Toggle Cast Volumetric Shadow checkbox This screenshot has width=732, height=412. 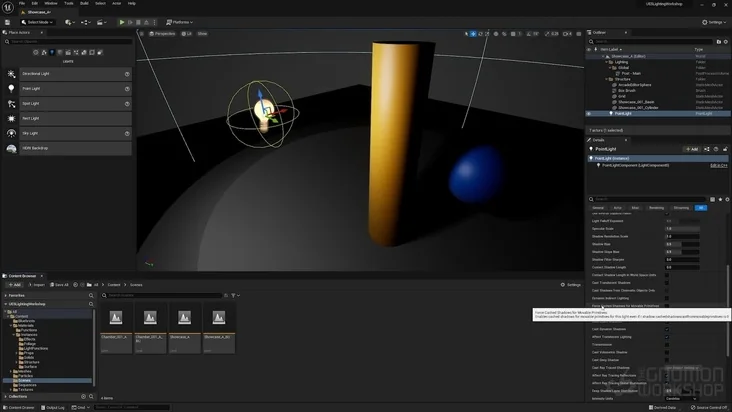pyautogui.click(x=667, y=352)
